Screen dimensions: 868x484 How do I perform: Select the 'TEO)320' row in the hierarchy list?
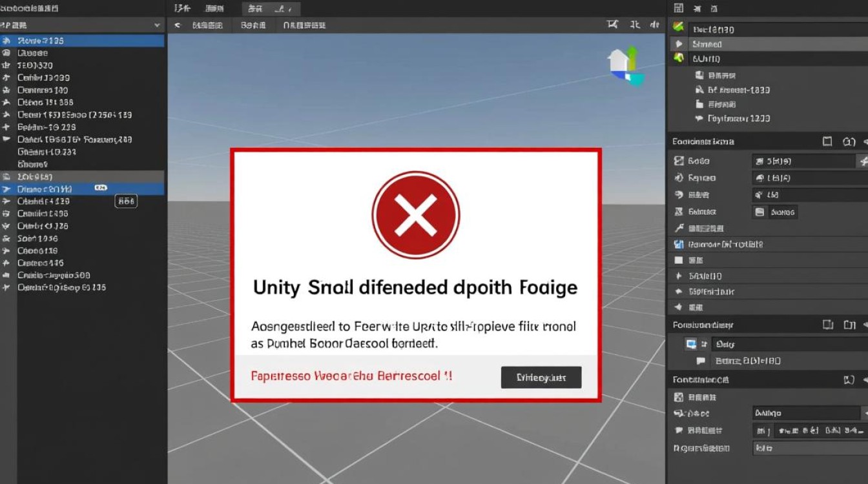click(82, 65)
